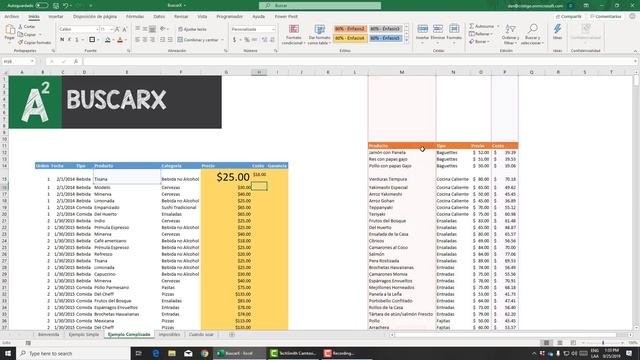Increase indent icon
Screen dimensions: 640x360
(x=170, y=40)
